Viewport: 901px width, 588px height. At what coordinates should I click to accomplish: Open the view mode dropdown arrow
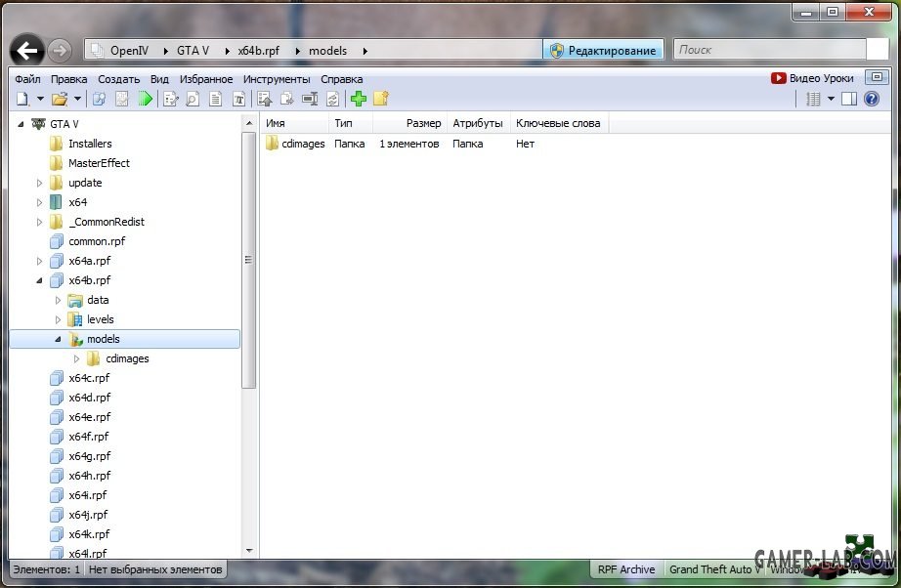[831, 99]
